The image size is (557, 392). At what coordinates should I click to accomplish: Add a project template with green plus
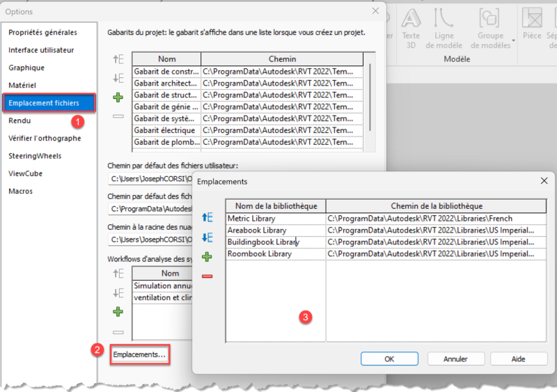(x=118, y=97)
